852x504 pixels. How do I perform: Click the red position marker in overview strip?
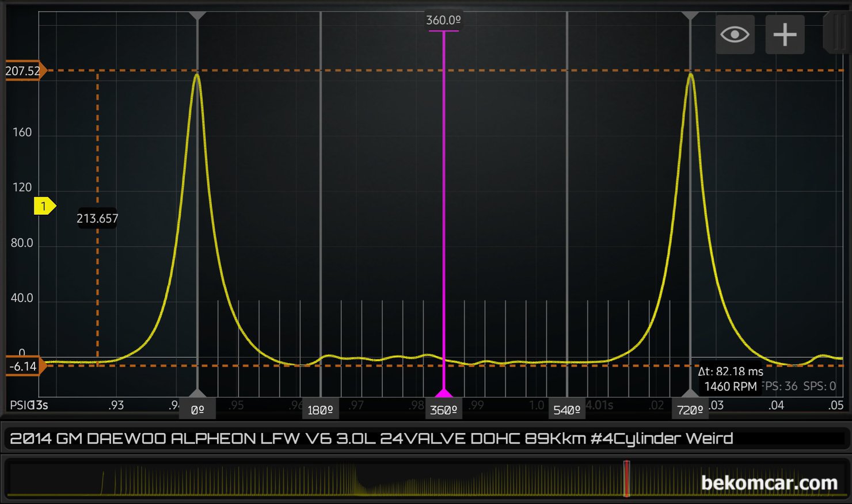tap(626, 478)
